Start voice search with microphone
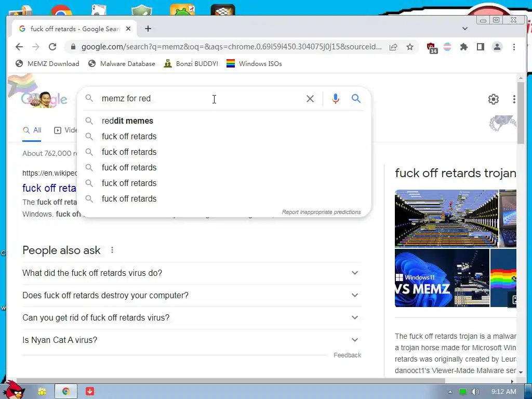The image size is (532, 399). coord(336,99)
